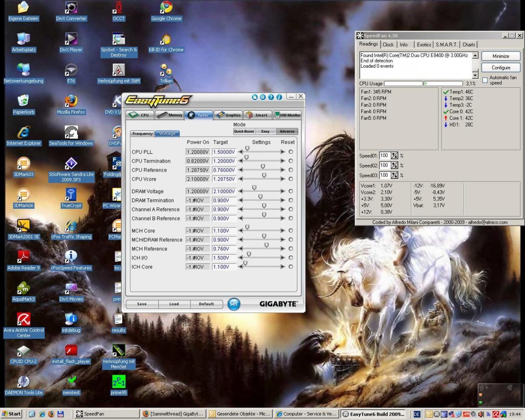525x420 pixels.
Task: Adjust Speed01 spinner in SpeedFan
Action: tap(395, 156)
